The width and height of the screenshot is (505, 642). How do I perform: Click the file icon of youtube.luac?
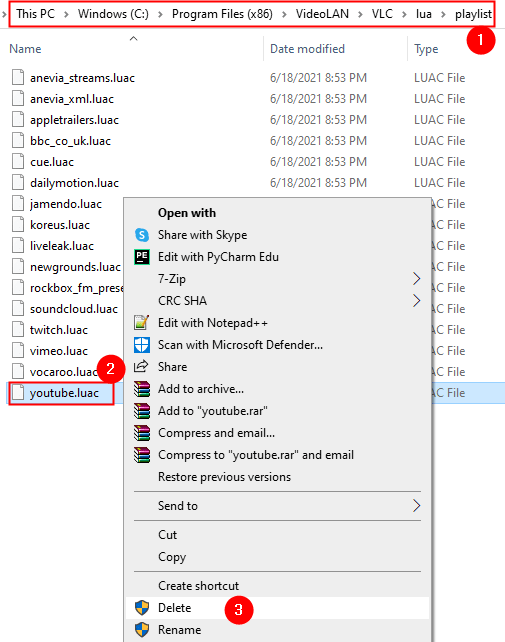point(18,392)
